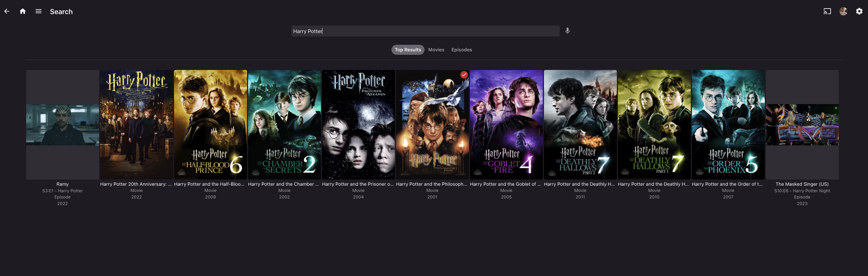Click the year 2007 text
868x276 pixels.
[728, 197]
